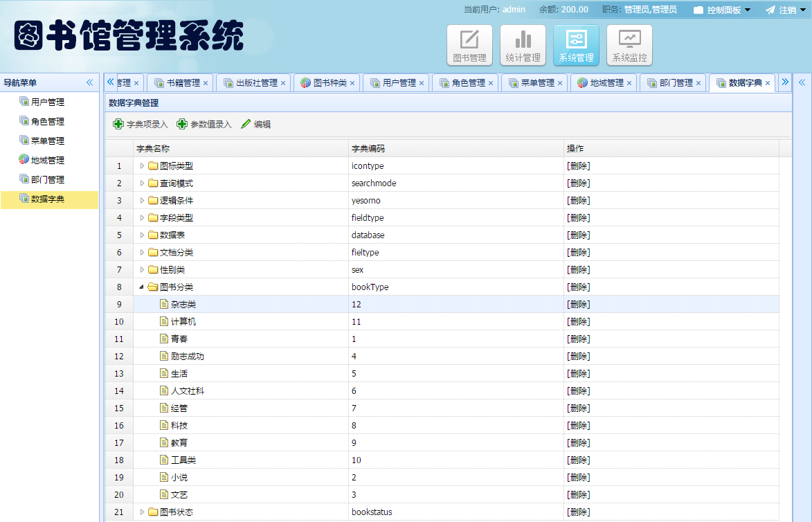The height and width of the screenshot is (522, 812).
Task: Click the rightmost arrow to scroll tabs
Action: tap(785, 82)
